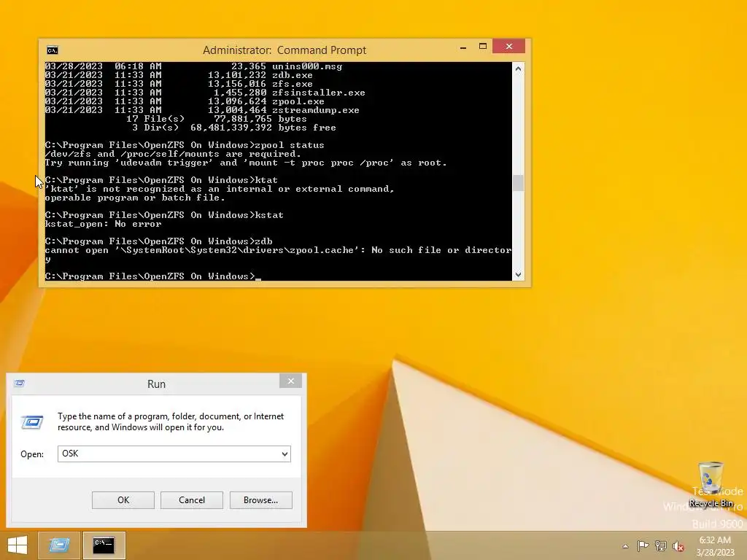Image resolution: width=747 pixels, height=560 pixels.
Task: Click the Command Prompt title bar icon
Action: click(53, 50)
